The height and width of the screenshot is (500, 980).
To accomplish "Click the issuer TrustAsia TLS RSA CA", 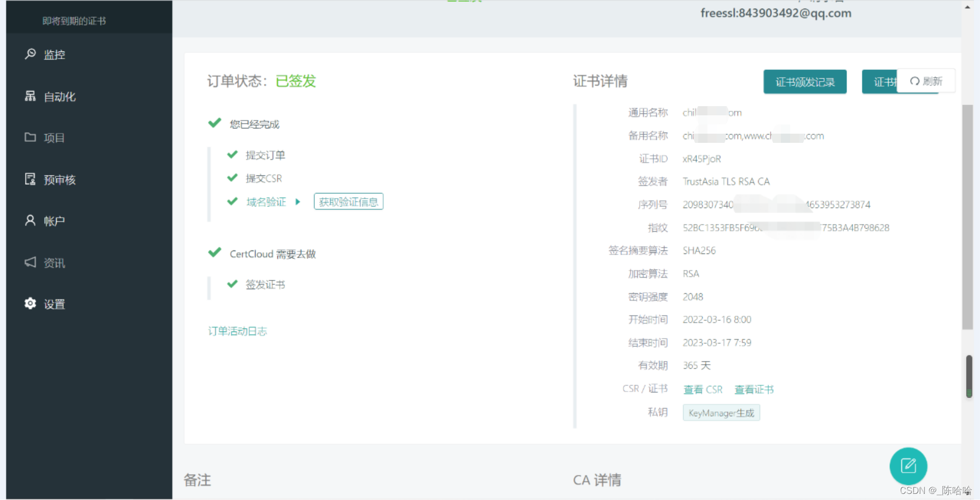I will point(726,182).
